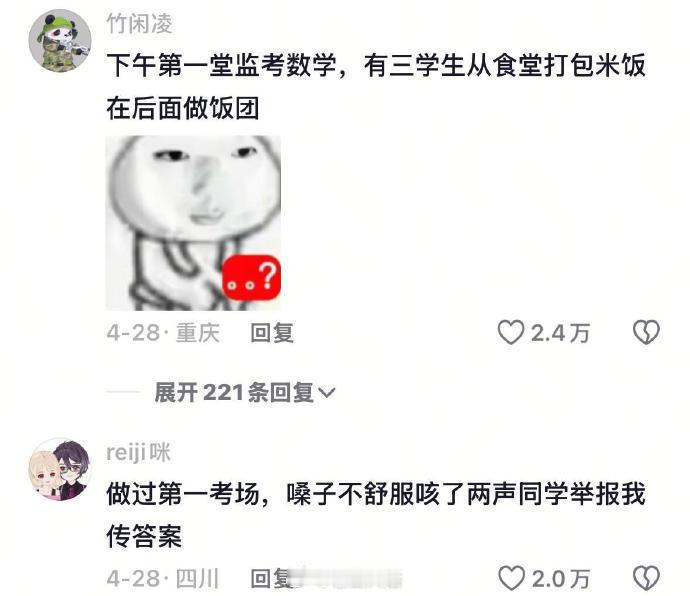Viewport: 690px width, 596px height.
Task: Expand 221 replies chevron arrow
Action: point(327,392)
